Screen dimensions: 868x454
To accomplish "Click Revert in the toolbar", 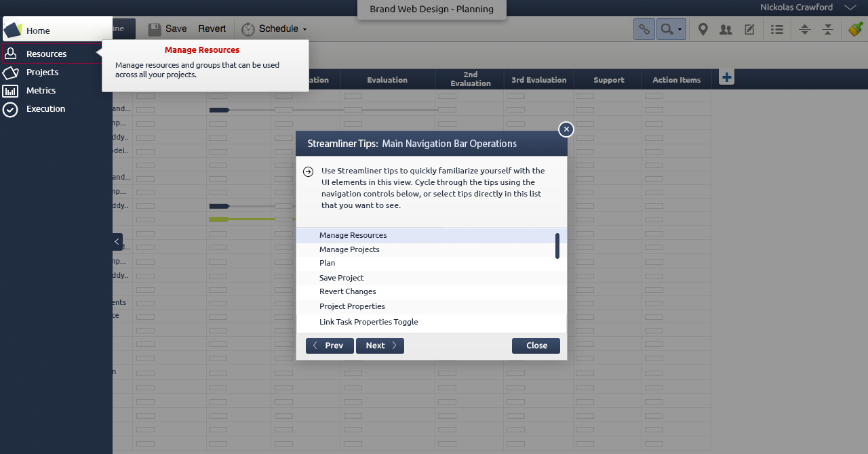I will pos(212,28).
